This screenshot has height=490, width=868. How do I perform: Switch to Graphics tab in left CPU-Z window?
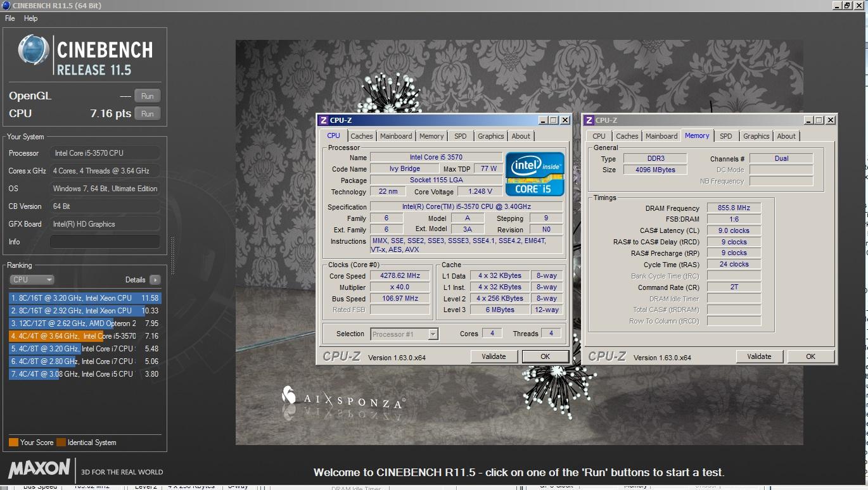(491, 136)
